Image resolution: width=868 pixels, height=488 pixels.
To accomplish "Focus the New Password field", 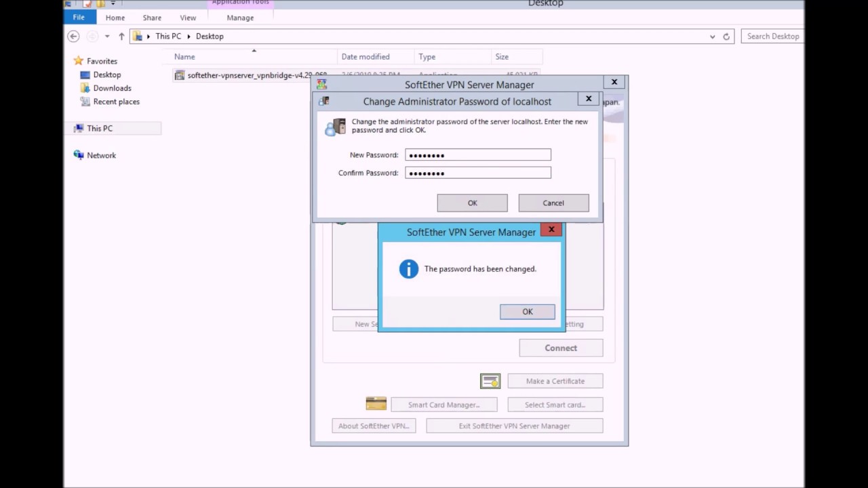I will pos(478,155).
